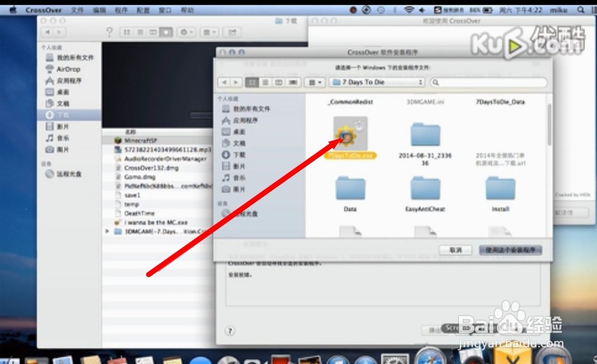Viewport: 597px width, 364px height.
Task: Open the 7 Days To Die path dropdown
Action: coord(377,82)
